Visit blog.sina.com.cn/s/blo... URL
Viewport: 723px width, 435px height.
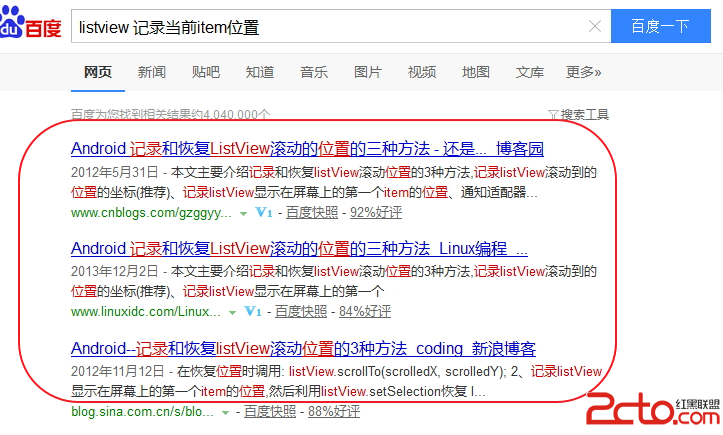(142, 411)
